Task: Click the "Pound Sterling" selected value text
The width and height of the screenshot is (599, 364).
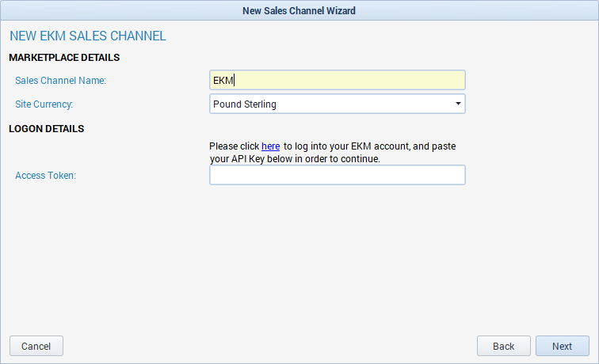Action: coord(245,104)
